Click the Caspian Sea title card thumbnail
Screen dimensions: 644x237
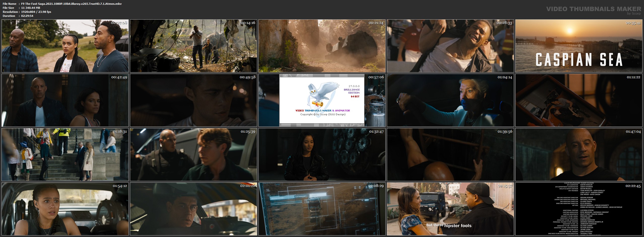click(579, 46)
